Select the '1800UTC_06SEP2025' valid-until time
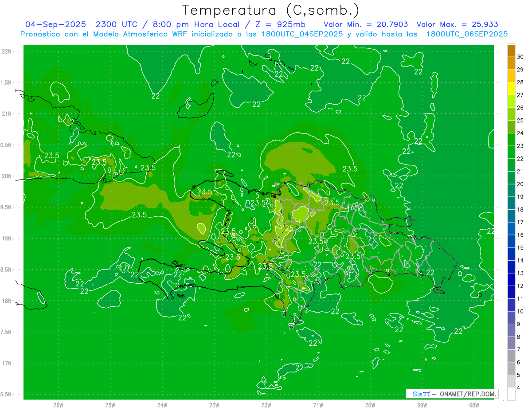The height and width of the screenshot is (411, 532). tap(467, 34)
